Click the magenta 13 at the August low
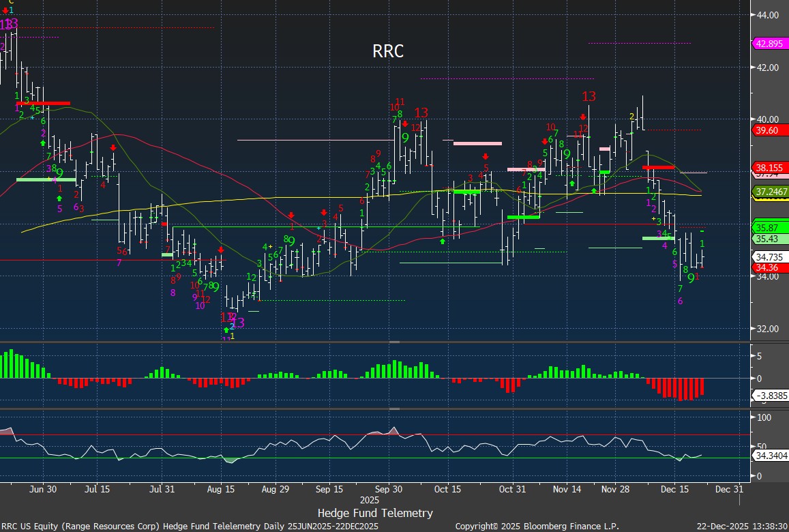The width and height of the screenshot is (789, 532). coord(238,323)
